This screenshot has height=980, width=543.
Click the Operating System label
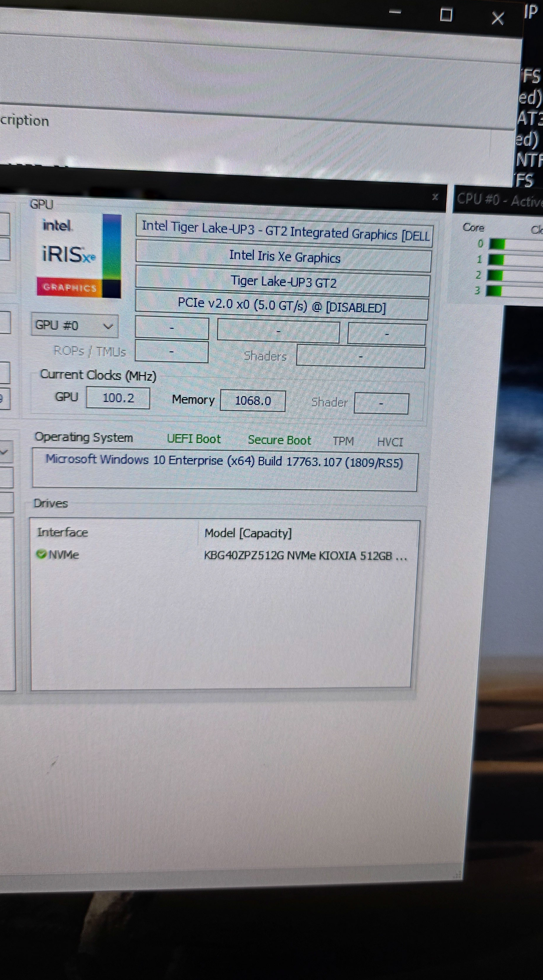pos(84,437)
